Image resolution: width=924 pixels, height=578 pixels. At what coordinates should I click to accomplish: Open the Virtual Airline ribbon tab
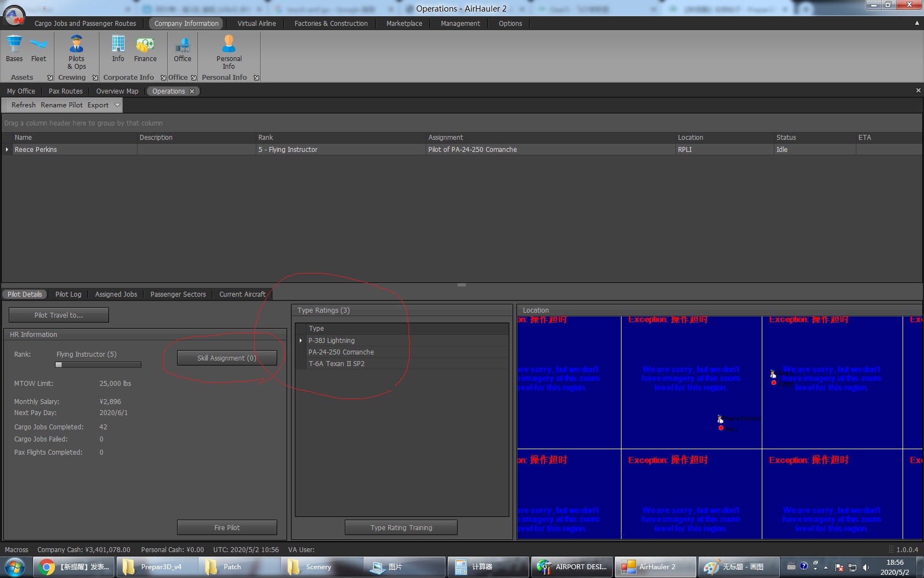(257, 24)
